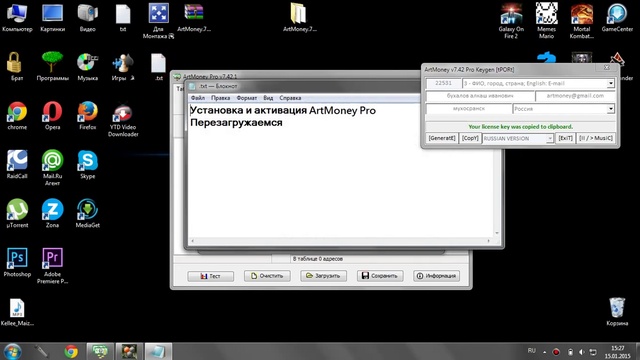Click the Очистить button in ArtMoney

coord(267,276)
